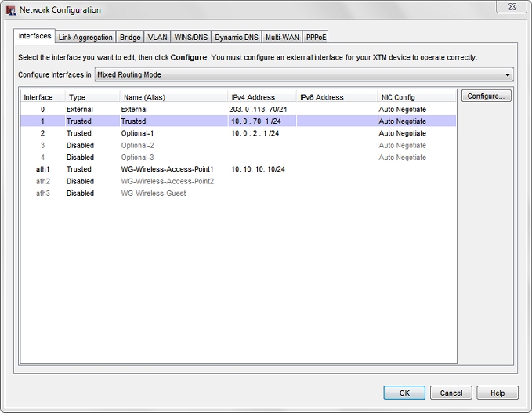Click Auto Negotiate in External row
532x413 pixels.
click(x=403, y=109)
